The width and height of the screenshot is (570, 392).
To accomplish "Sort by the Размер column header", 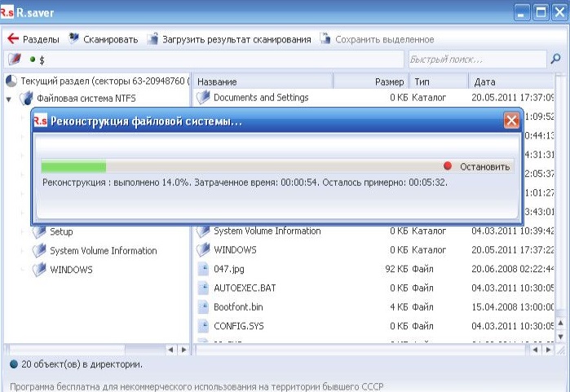I will 371,81.
